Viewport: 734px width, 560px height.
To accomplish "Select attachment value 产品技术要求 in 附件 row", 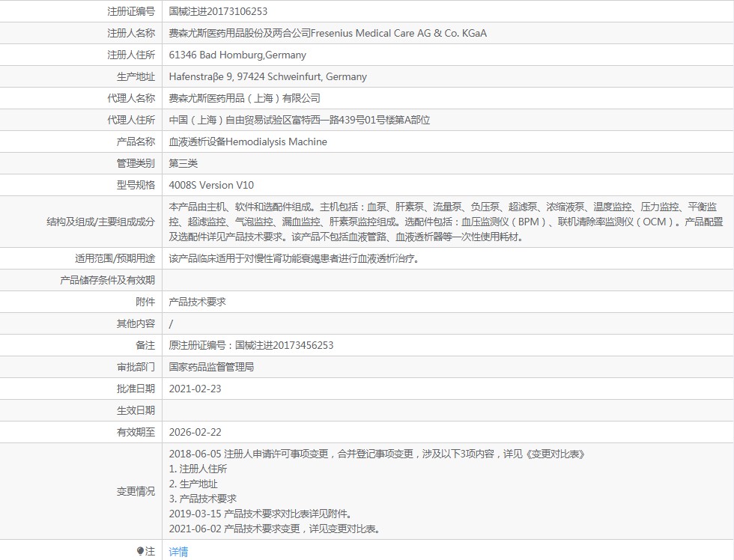I will pyautogui.click(x=197, y=302).
